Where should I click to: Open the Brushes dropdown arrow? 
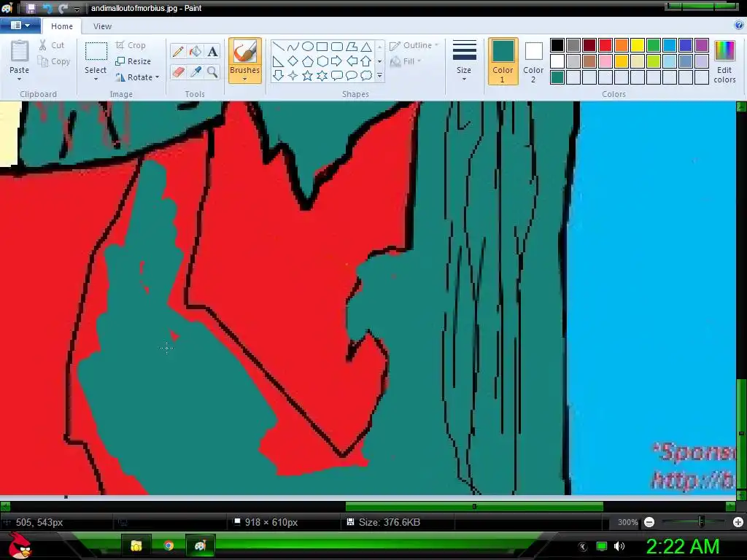point(245,79)
